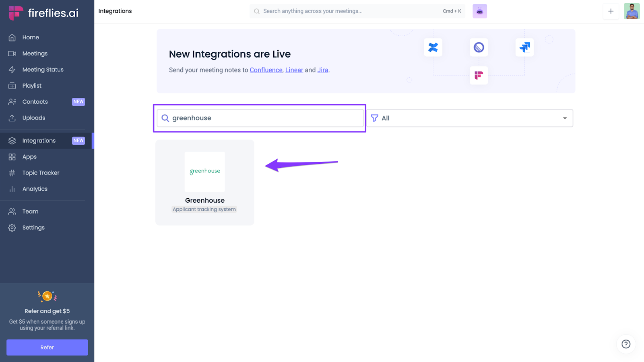The width and height of the screenshot is (644, 362).
Task: Follow the Confluence link in banner text
Action: (266, 70)
